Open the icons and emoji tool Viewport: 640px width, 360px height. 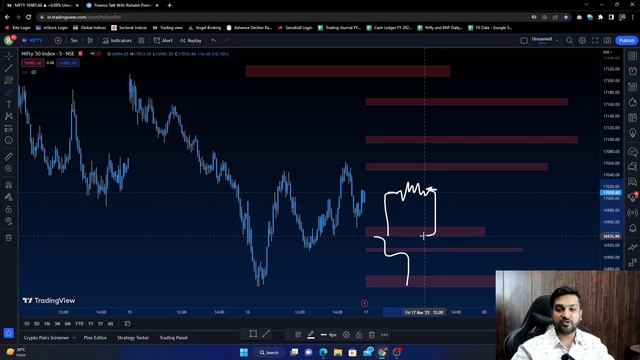tap(9, 140)
